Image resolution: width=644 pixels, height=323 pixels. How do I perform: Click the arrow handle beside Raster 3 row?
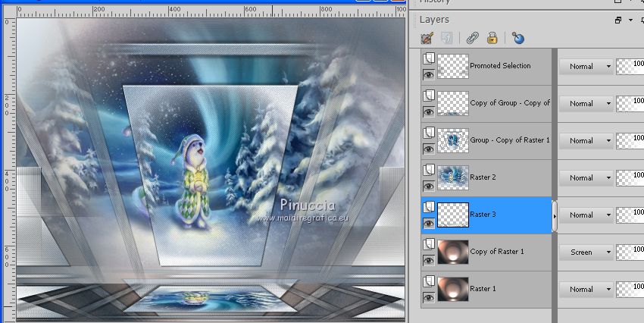coord(555,216)
